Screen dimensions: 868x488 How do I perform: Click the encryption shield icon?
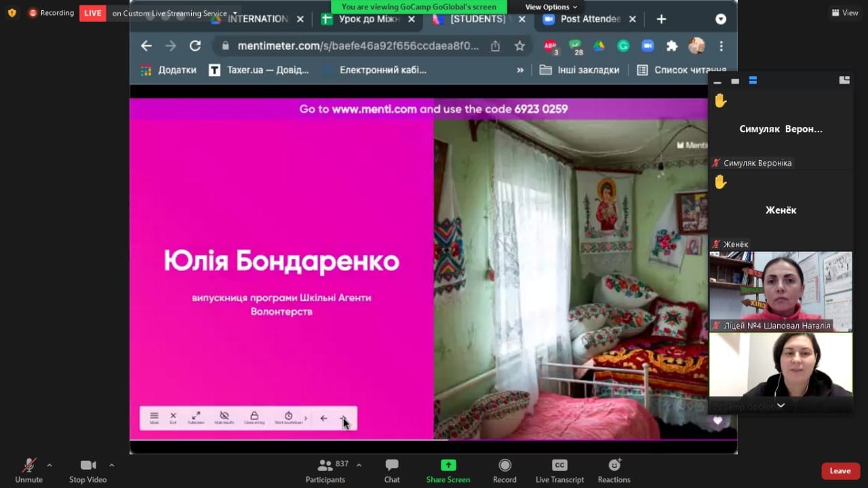(x=12, y=13)
